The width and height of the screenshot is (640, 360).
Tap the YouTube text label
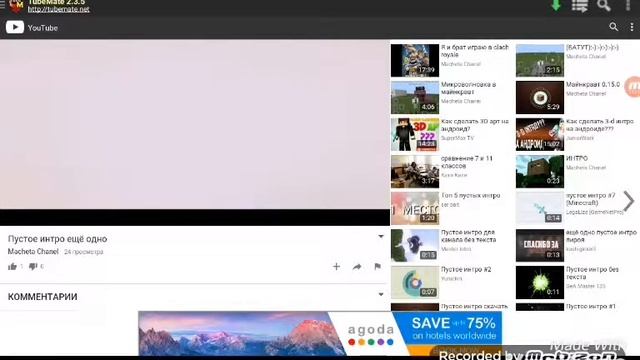click(42, 28)
